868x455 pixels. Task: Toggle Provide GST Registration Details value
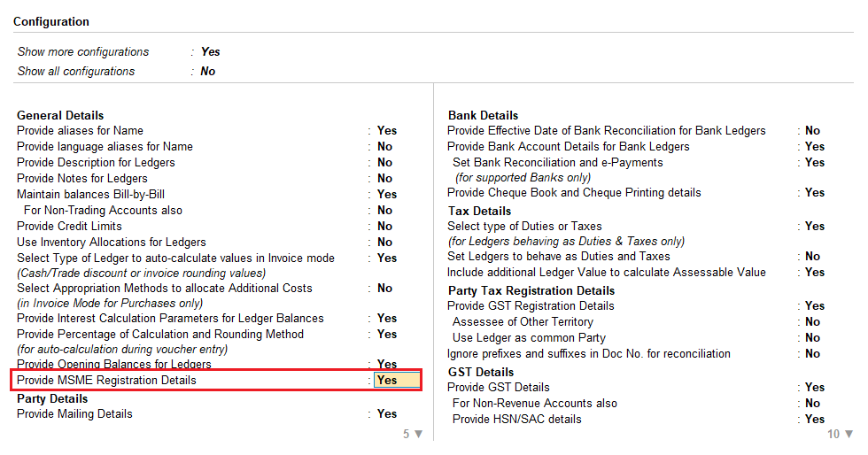[815, 306]
